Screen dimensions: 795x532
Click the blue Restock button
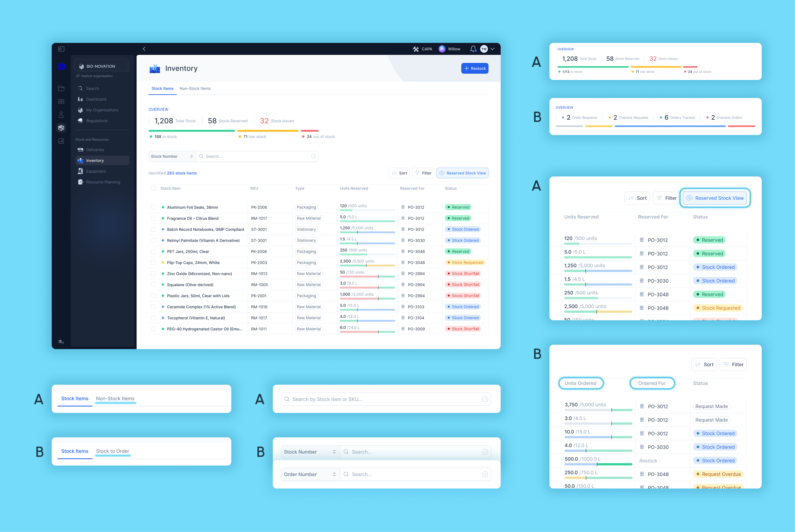pyautogui.click(x=475, y=68)
